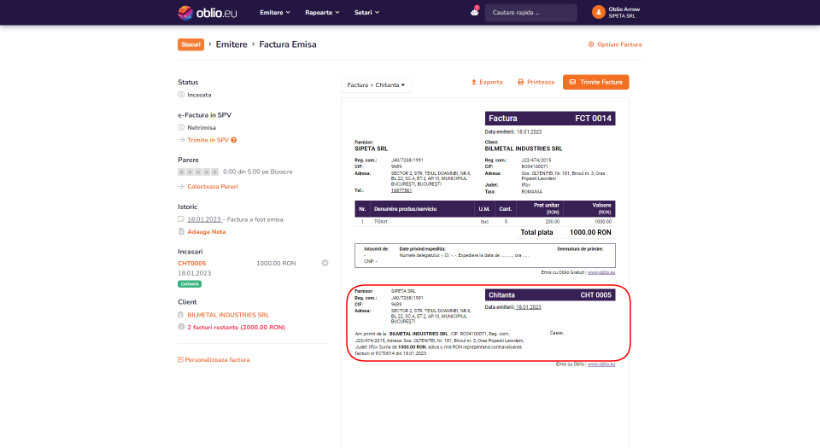The image size is (820, 448).
Task: Click the CHT 0005 receipt number
Action: [596, 295]
